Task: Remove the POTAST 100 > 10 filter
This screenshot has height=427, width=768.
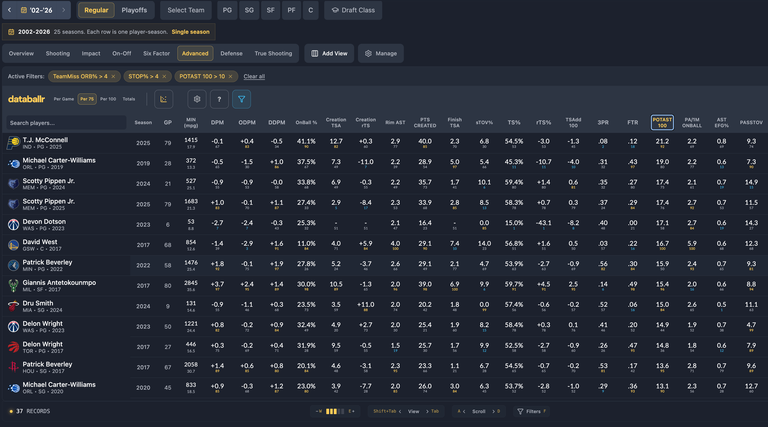Action: point(230,76)
